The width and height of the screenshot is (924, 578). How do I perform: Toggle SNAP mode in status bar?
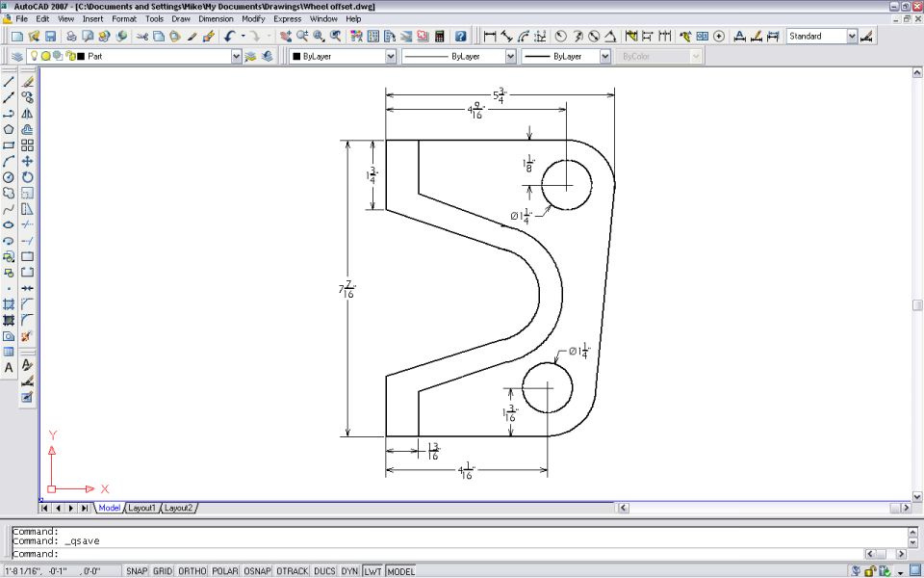(x=137, y=571)
